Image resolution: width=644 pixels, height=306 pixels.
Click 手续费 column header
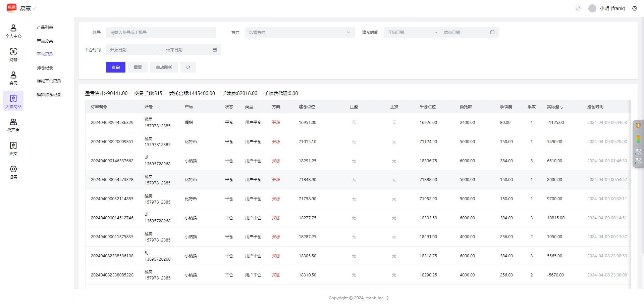pyautogui.click(x=506, y=106)
